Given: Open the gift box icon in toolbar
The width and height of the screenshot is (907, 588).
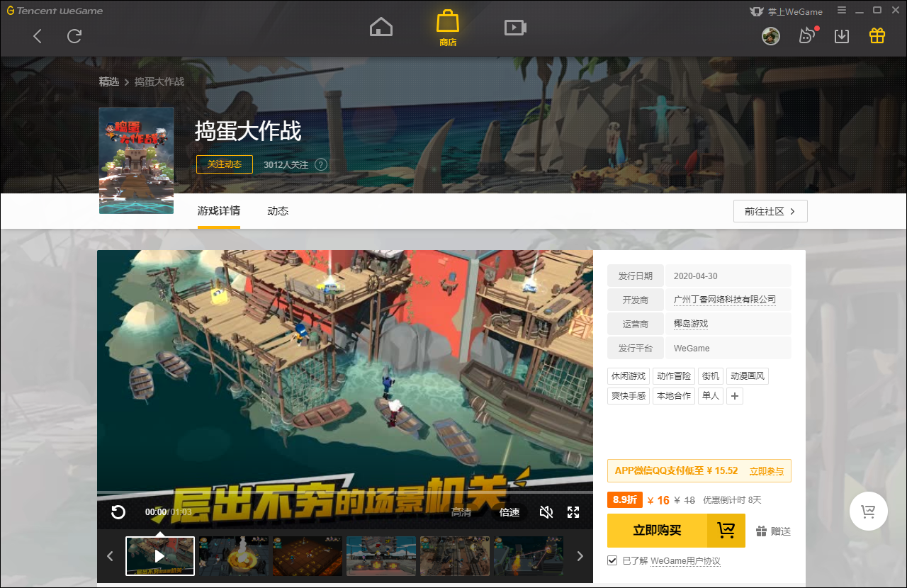Looking at the screenshot, I should pyautogui.click(x=877, y=36).
